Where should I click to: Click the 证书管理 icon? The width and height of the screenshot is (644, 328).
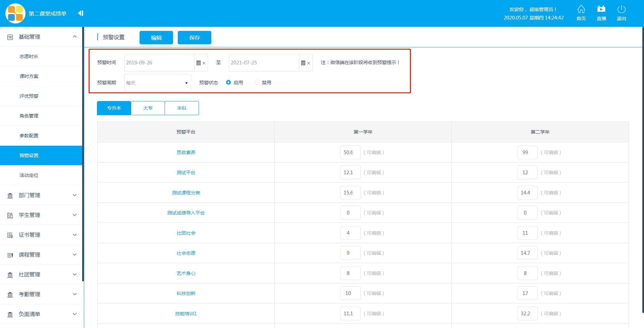(10, 235)
